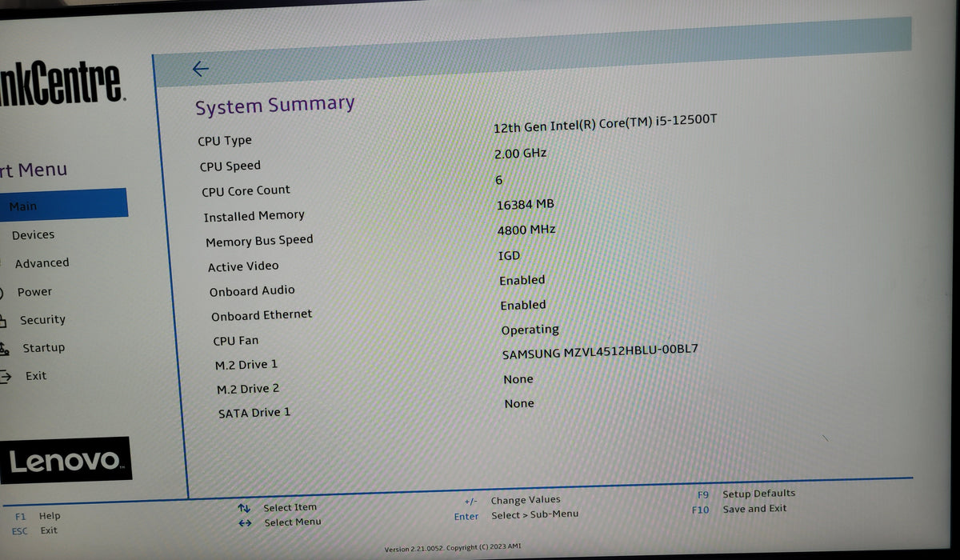The image size is (960, 560).
Task: Click the 16384 MB memory value
Action: click(x=525, y=205)
